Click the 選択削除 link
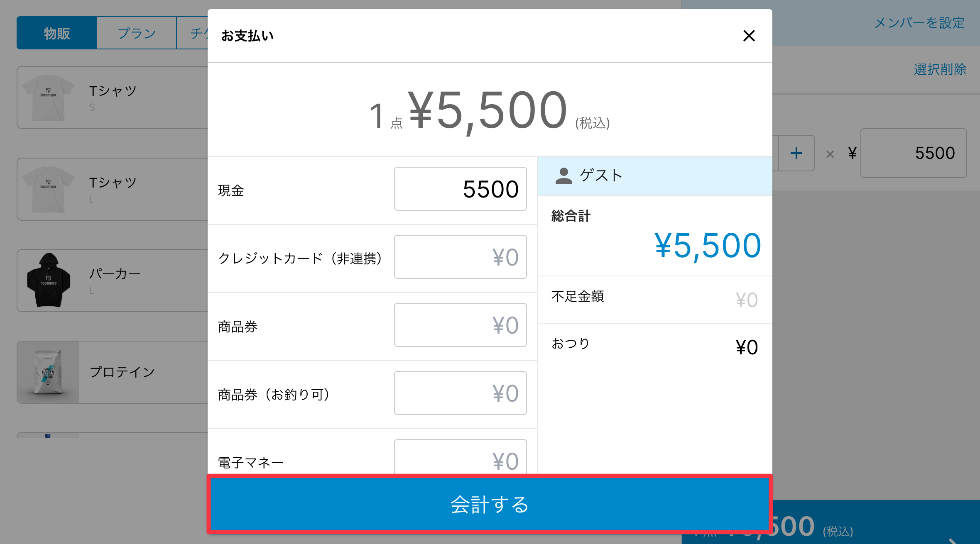The image size is (980, 544). coord(940,69)
